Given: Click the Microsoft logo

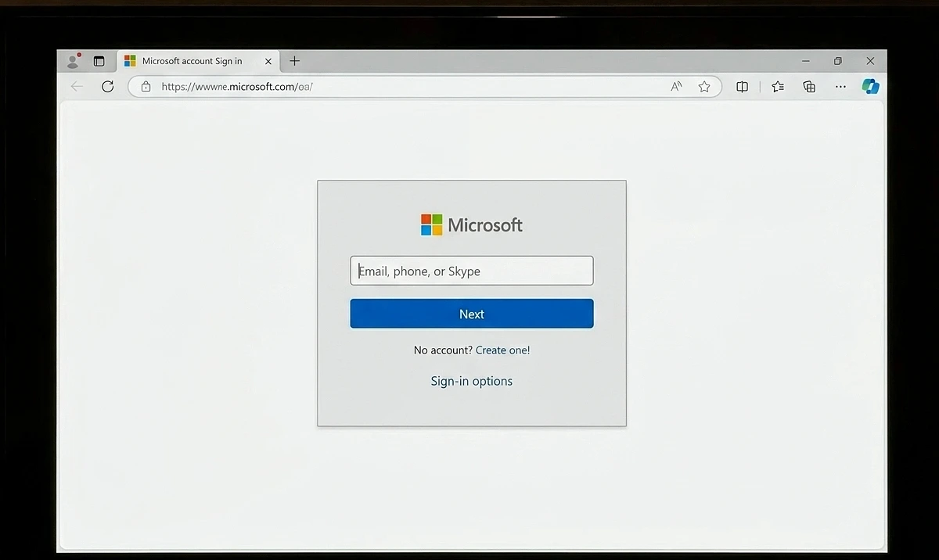Looking at the screenshot, I should (472, 225).
